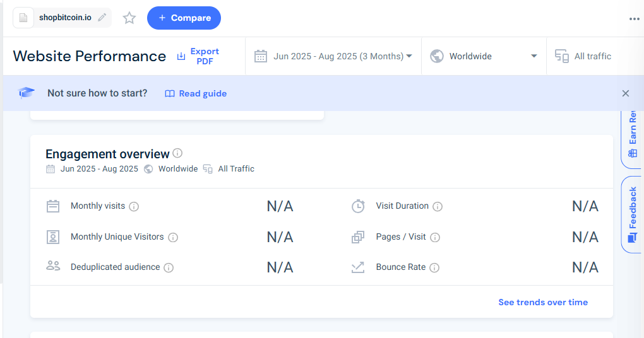Open the Jun 2025 - Aug 2025 date dropdown
This screenshot has height=338, width=644.
click(333, 56)
